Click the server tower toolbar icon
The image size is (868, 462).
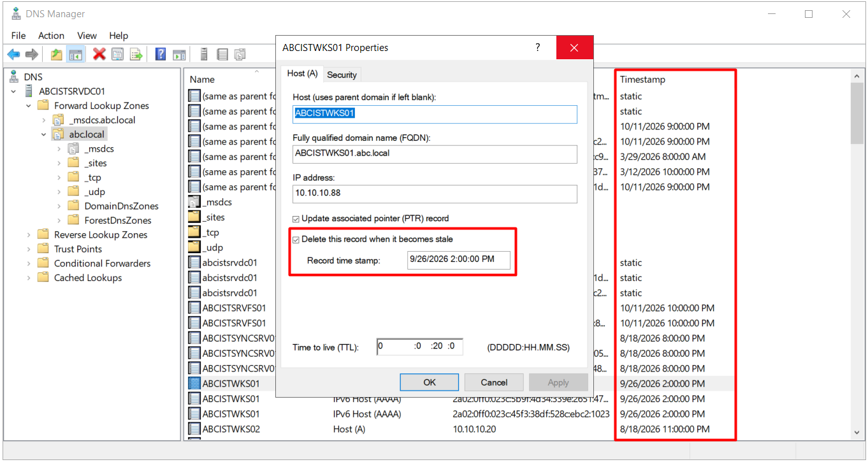click(x=204, y=55)
